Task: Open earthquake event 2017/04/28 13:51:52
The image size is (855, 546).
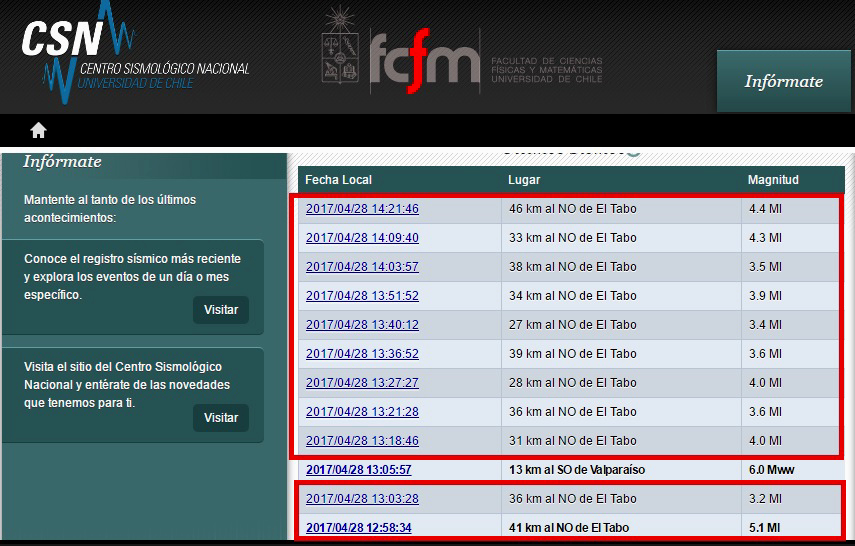Action: click(x=362, y=296)
